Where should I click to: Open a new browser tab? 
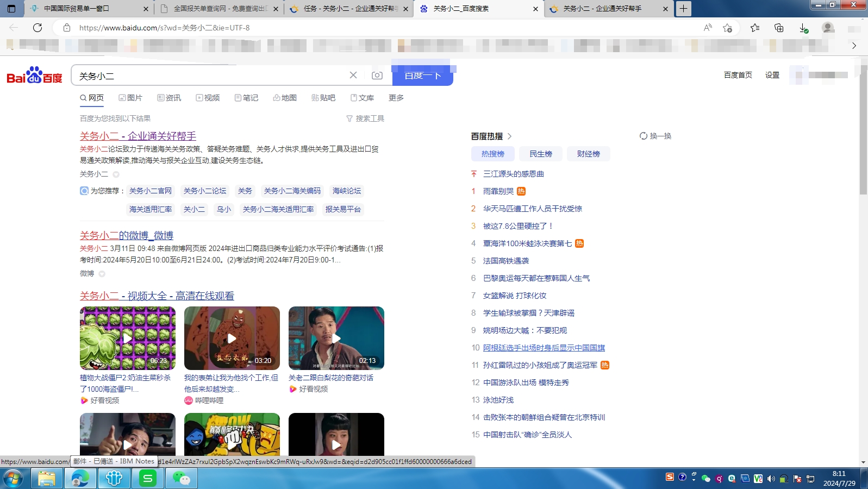[x=683, y=9]
